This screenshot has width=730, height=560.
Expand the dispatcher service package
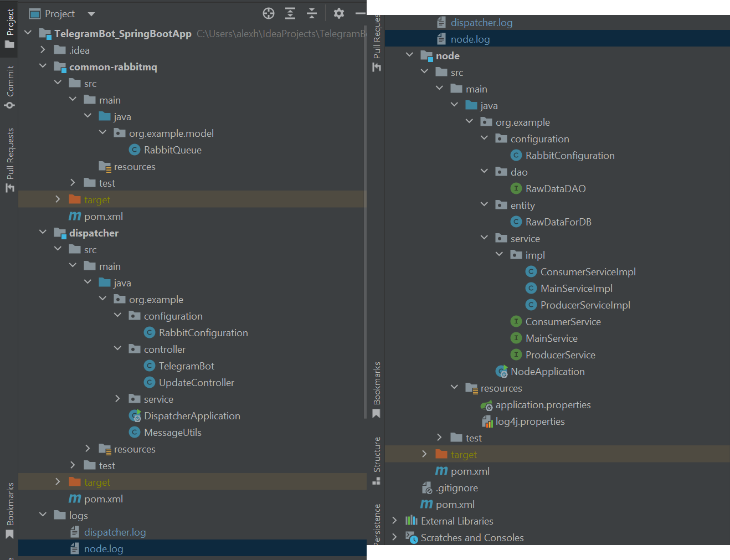pos(117,398)
